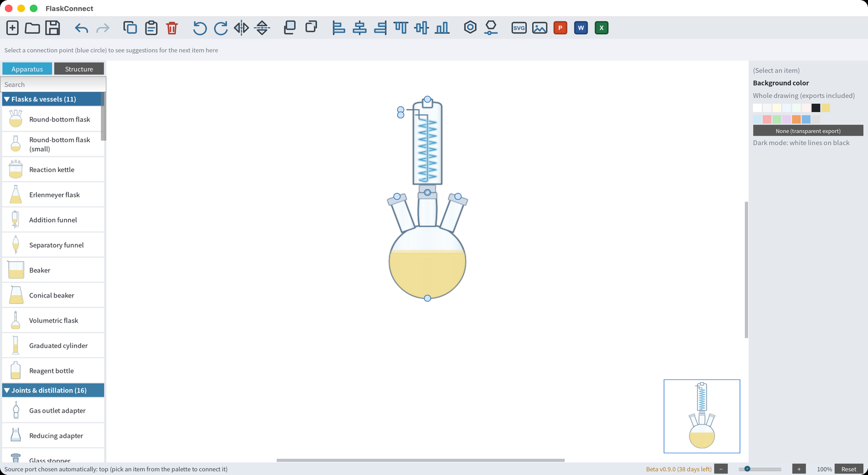
Task: Redo the last undone action
Action: tap(103, 28)
